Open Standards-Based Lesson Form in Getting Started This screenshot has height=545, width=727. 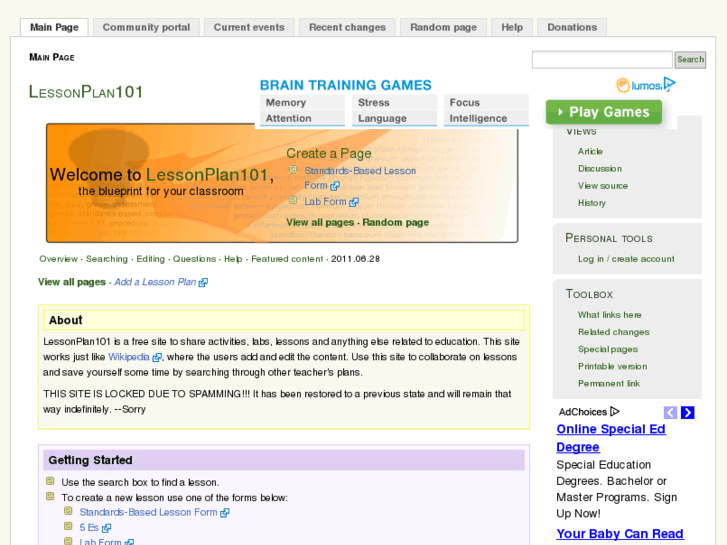(x=148, y=512)
